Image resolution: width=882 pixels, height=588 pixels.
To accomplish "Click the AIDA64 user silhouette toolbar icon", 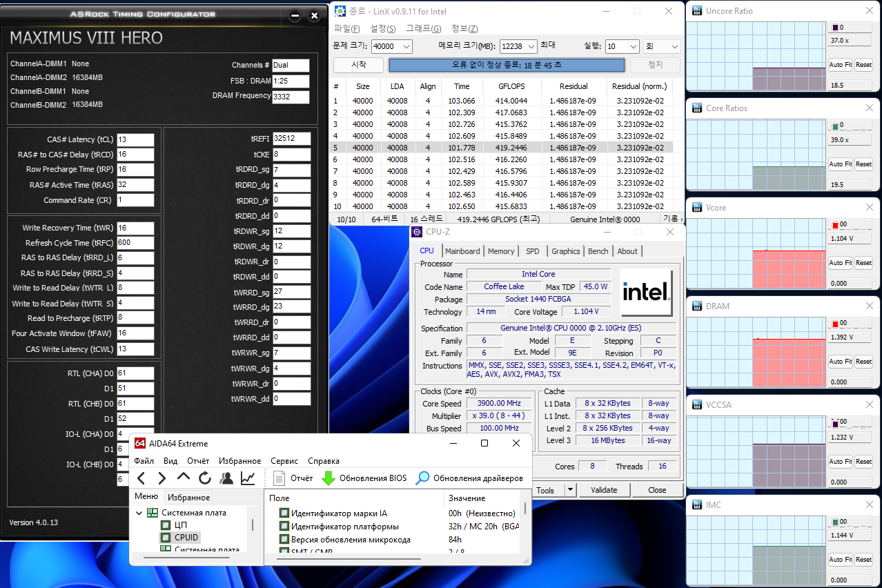I will pyautogui.click(x=226, y=478).
